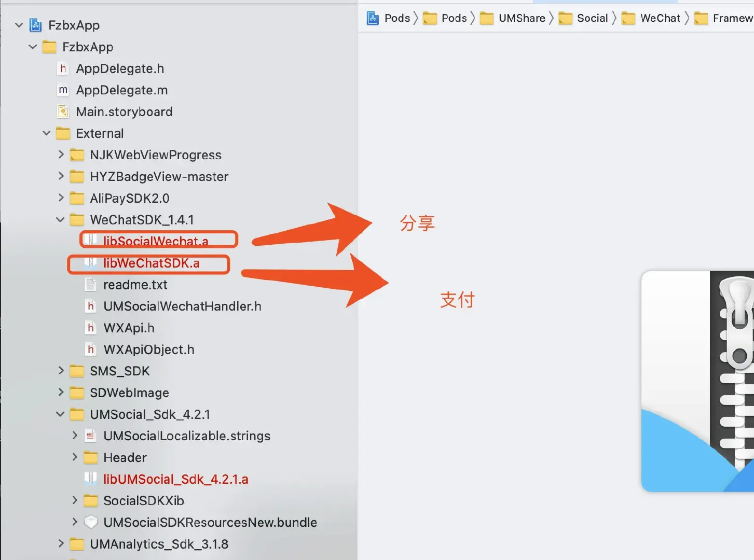Click the UMSocialSDKResourcesNew.bundle icon
The width and height of the screenshot is (754, 560).
(91, 522)
